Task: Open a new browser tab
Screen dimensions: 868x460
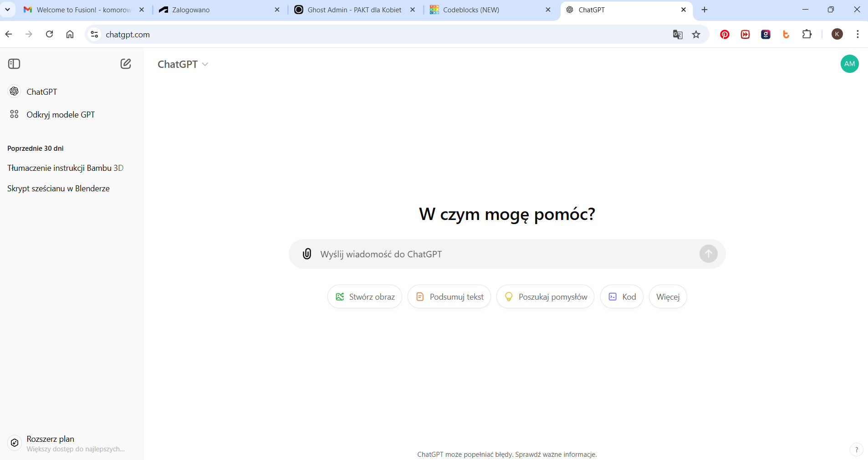Action: (x=705, y=10)
